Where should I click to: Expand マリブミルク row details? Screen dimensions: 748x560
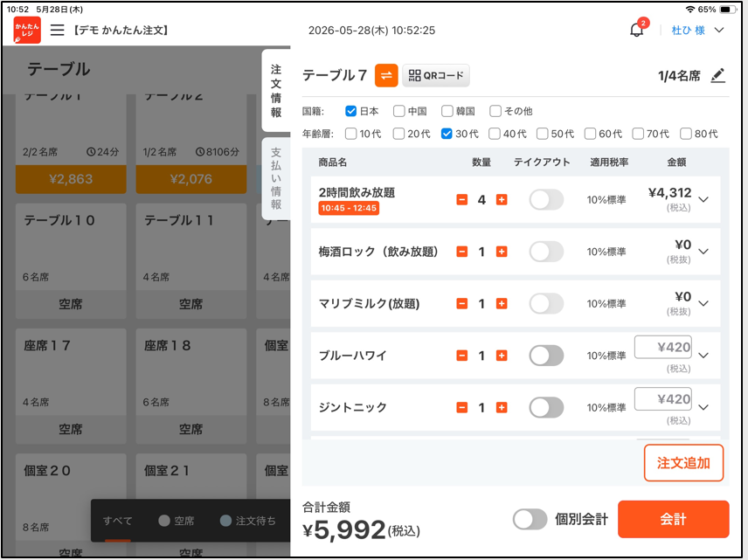click(x=703, y=303)
